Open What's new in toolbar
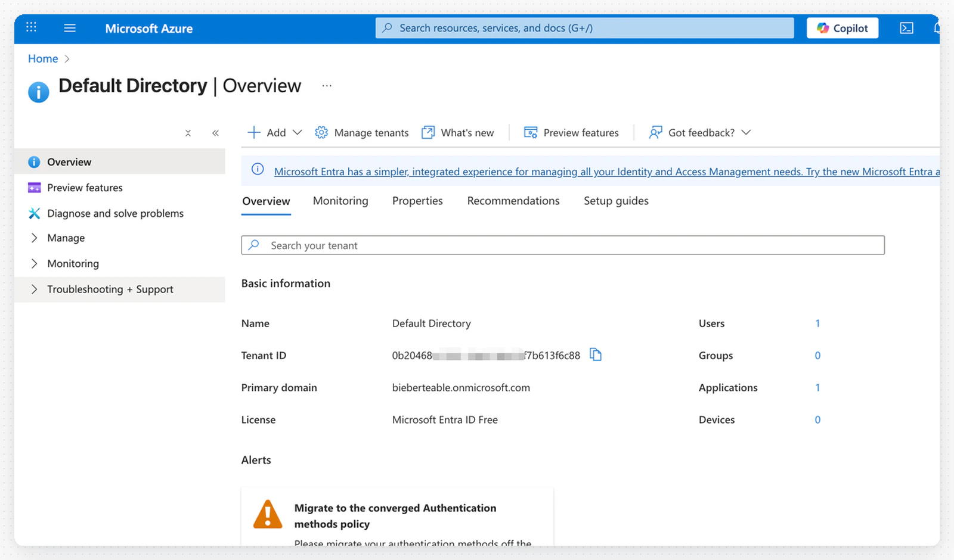This screenshot has width=954, height=560. (458, 132)
